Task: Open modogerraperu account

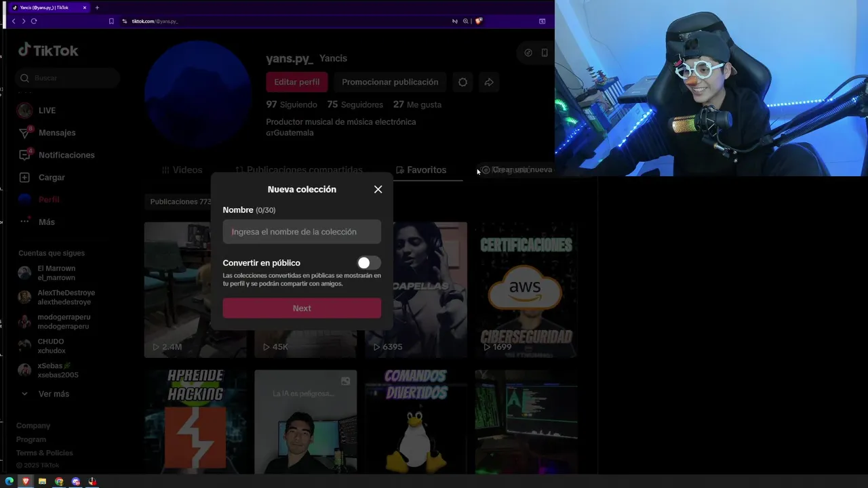Action: (x=54, y=322)
